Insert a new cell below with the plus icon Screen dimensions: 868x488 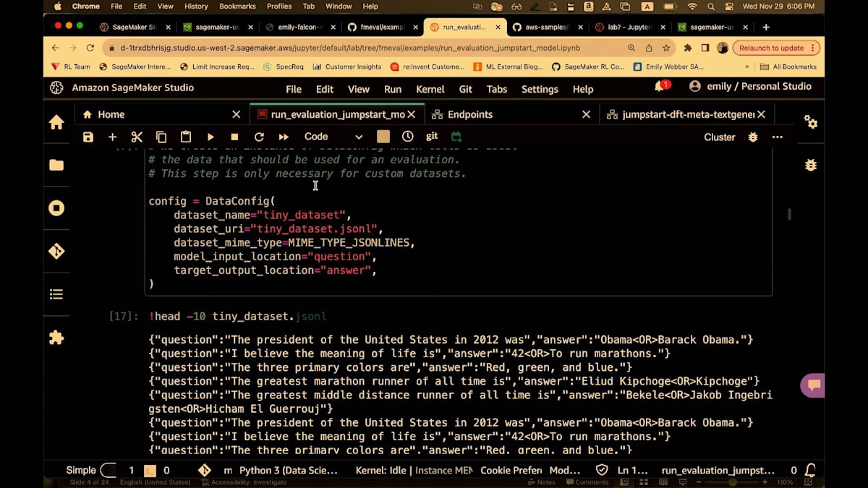click(112, 137)
